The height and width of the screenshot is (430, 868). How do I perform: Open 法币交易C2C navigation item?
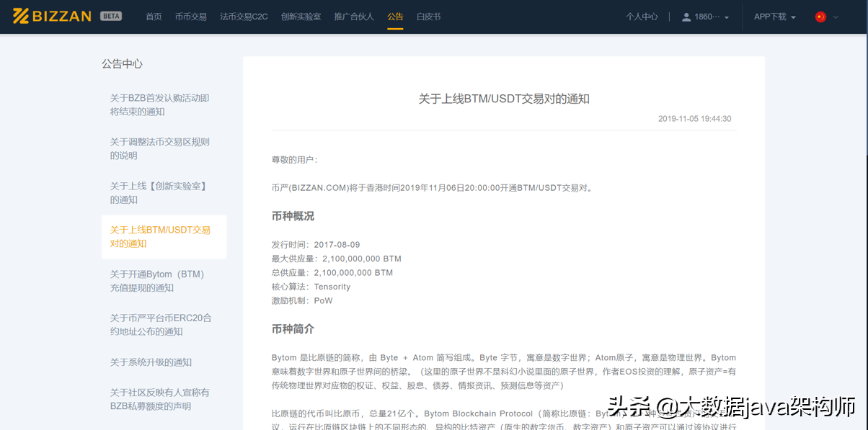tap(244, 17)
